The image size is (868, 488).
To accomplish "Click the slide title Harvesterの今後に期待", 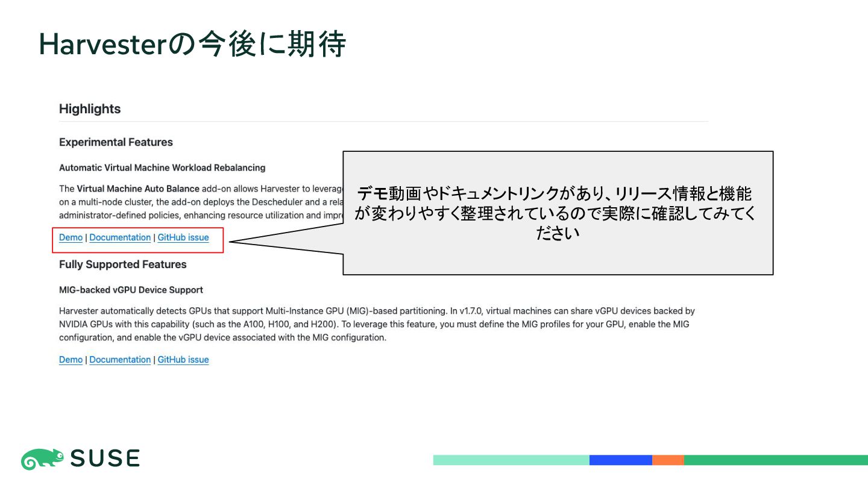I will click(x=192, y=44).
